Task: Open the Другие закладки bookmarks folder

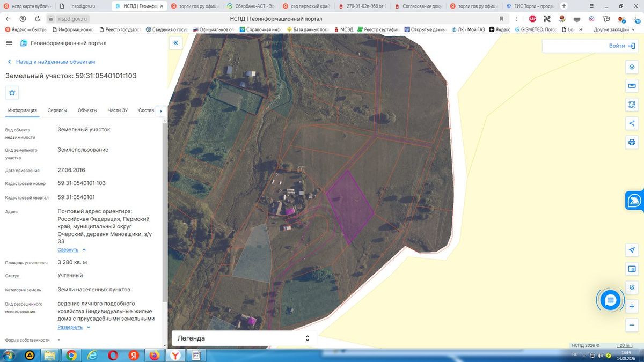Action: pyautogui.click(x=613, y=29)
